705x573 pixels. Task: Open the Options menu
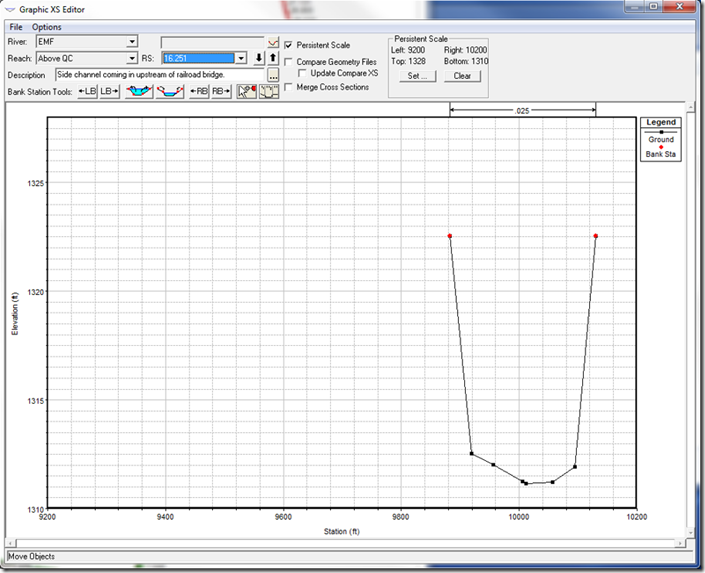click(x=46, y=27)
